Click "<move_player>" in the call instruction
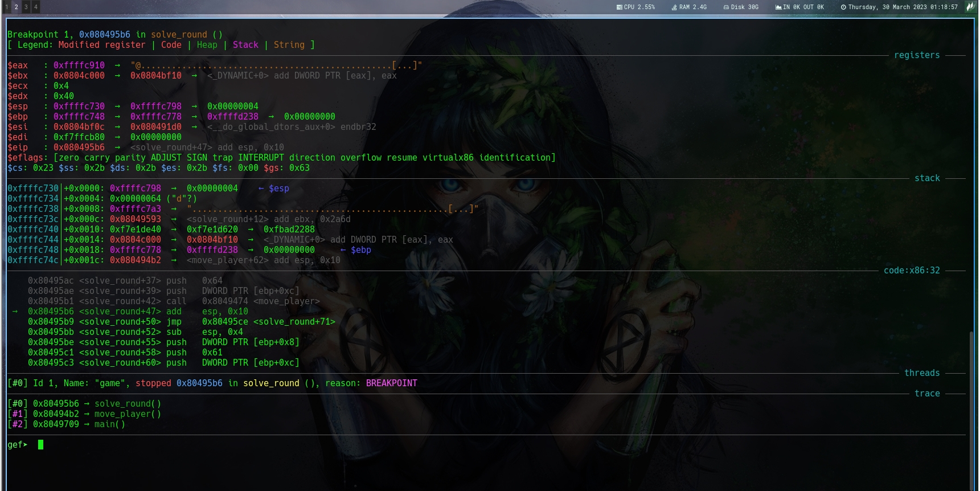Viewport: 980px width, 491px height. click(x=286, y=301)
